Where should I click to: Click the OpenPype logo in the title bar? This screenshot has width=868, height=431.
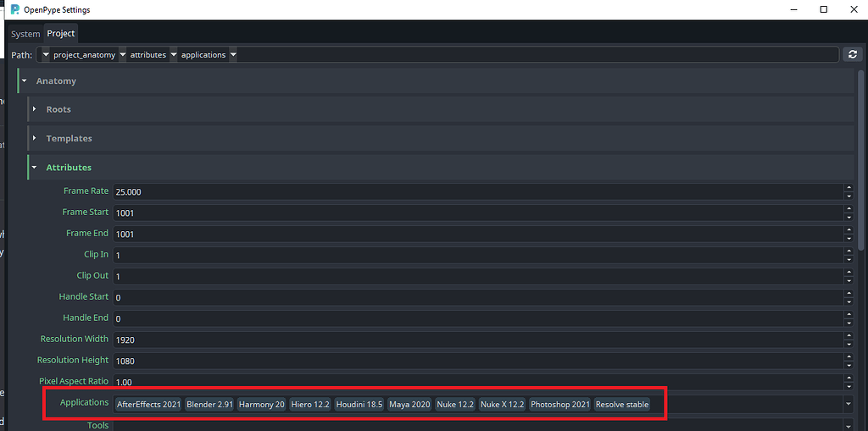pos(15,9)
